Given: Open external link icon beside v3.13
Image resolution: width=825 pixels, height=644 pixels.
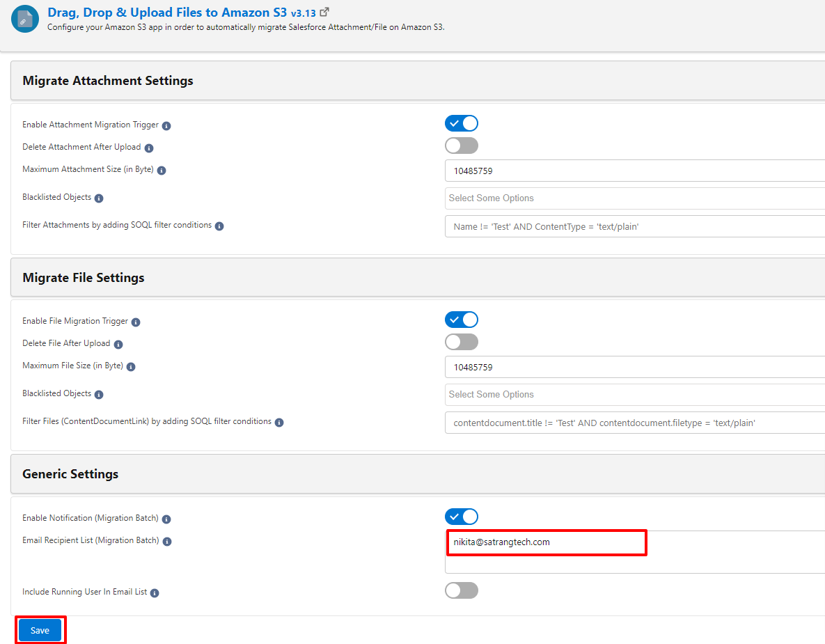Looking at the screenshot, I should [x=324, y=12].
